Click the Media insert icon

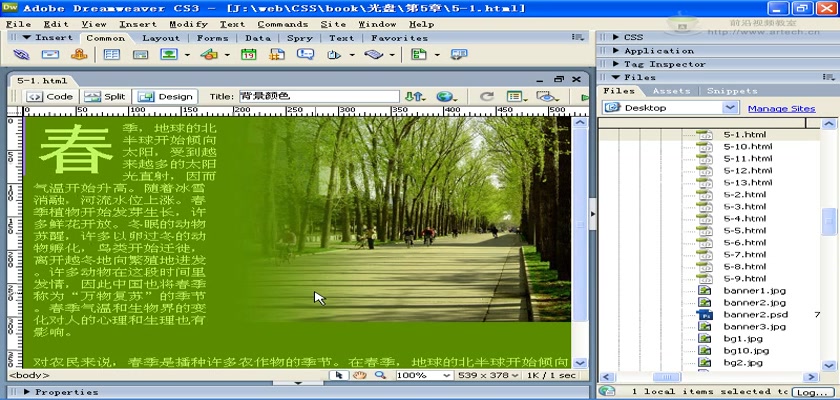coord(209,55)
